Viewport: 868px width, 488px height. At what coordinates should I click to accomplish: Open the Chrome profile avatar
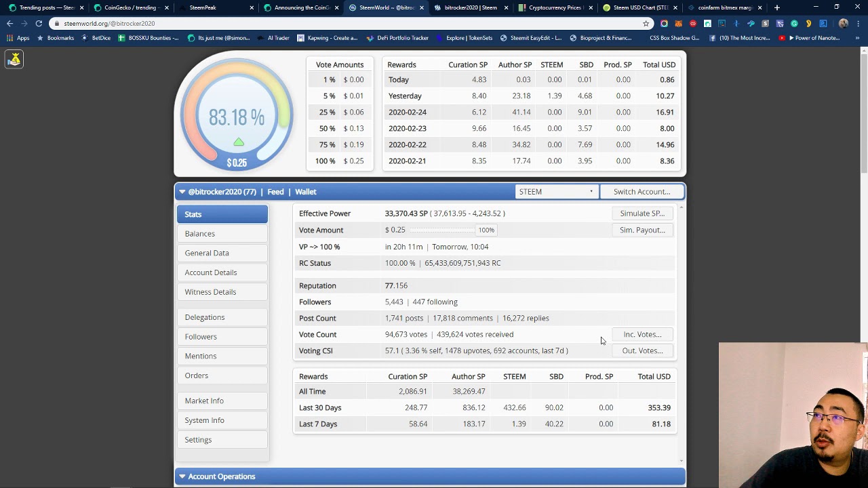843,24
